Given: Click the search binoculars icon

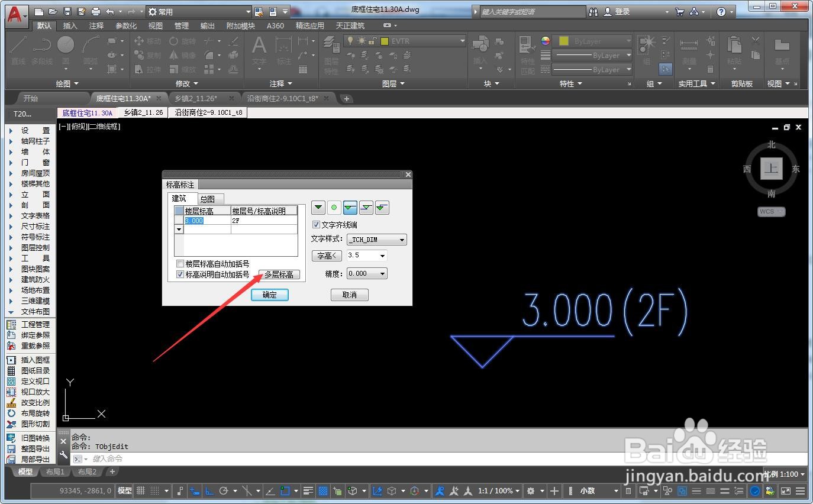Looking at the screenshot, I should pos(595,11).
